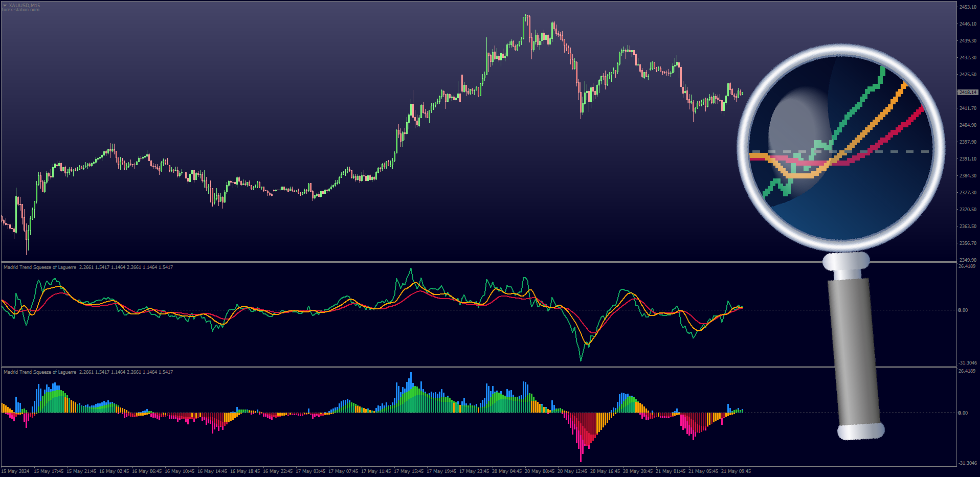Click 26.4189 on the histogram subwindow scale

(x=967, y=371)
